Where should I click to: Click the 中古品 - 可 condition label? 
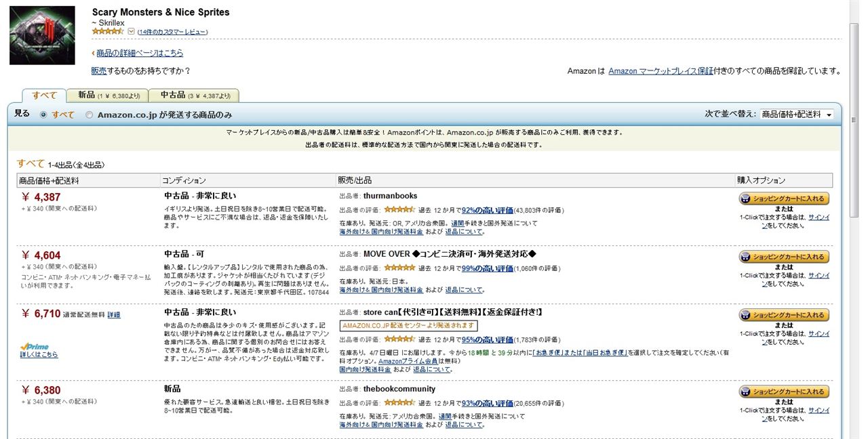click(x=184, y=254)
